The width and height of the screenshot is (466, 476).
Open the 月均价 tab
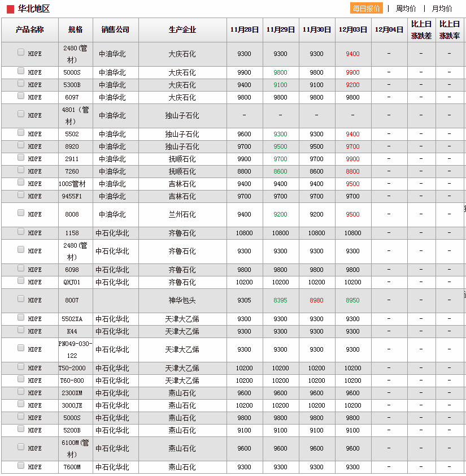pos(442,8)
